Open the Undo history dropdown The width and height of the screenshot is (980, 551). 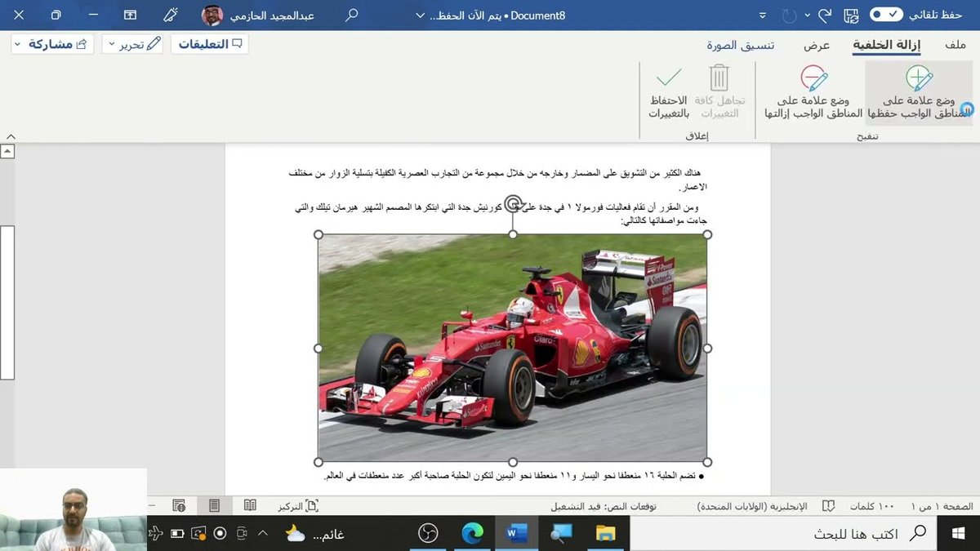tap(808, 16)
